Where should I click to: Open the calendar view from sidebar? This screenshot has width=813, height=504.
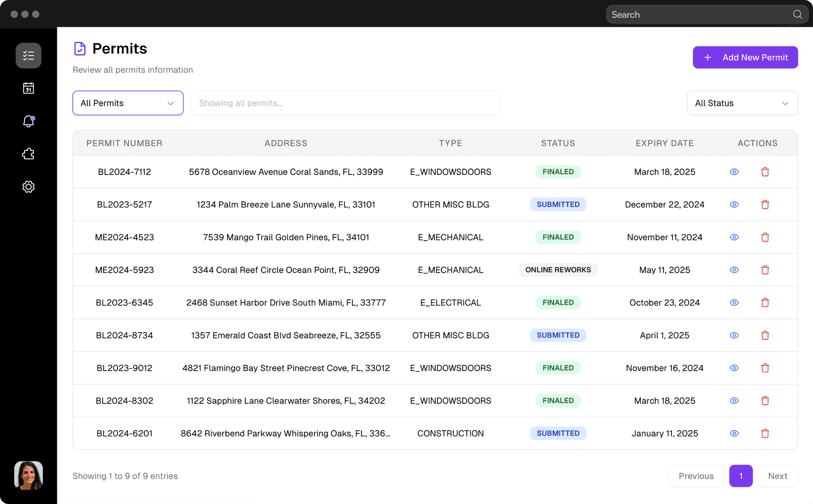[x=28, y=88]
